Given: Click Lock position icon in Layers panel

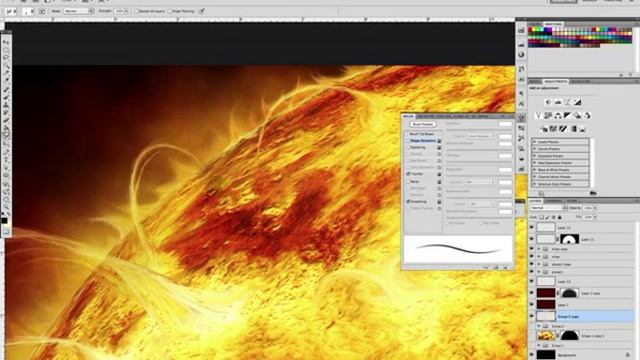Looking at the screenshot, I should (x=554, y=217).
